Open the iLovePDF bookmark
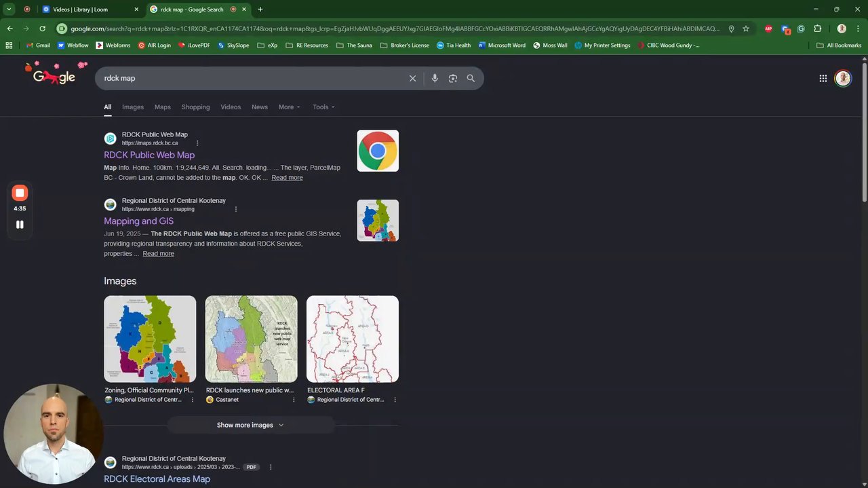 click(195, 45)
